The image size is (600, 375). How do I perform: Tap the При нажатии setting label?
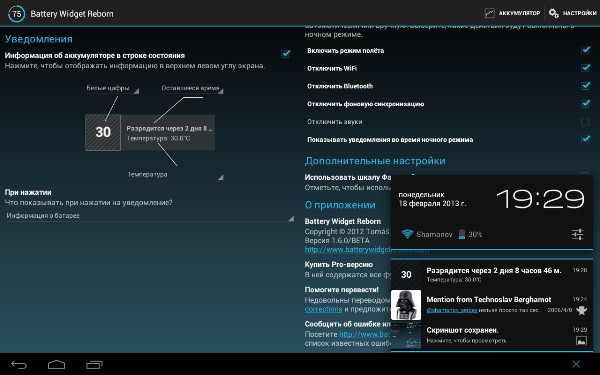[x=28, y=192]
